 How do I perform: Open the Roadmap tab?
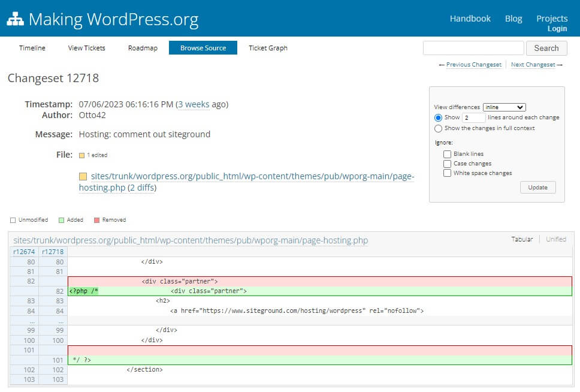(x=143, y=48)
